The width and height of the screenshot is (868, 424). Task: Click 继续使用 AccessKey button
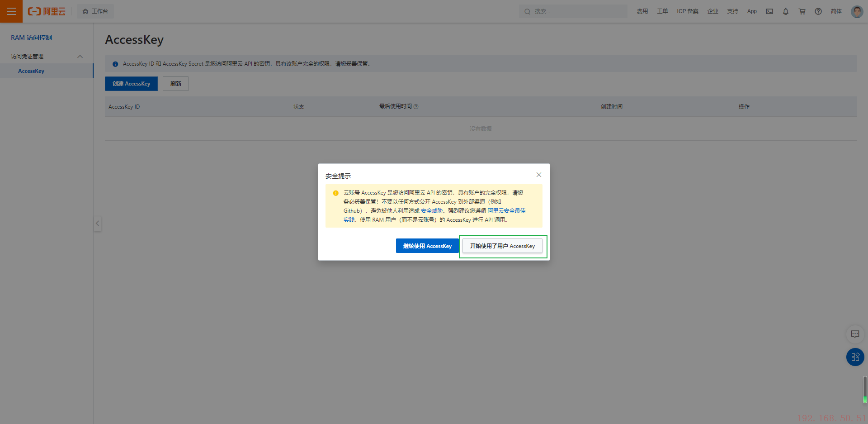427,246
